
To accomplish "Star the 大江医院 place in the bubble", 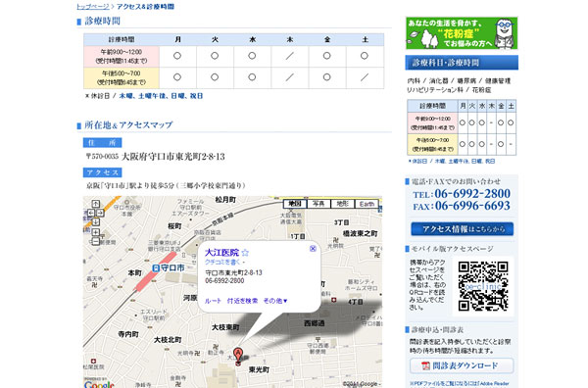I will [245, 253].
